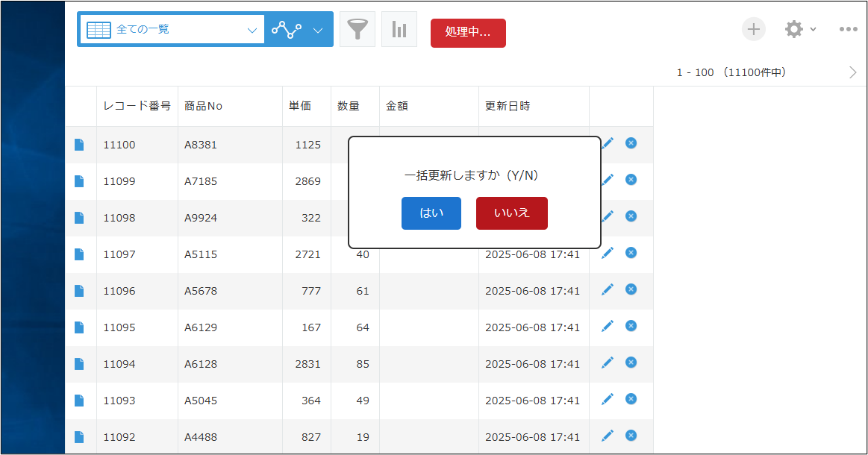Add a new record with plus icon
Viewport: 868px width, 455px height.
click(753, 29)
